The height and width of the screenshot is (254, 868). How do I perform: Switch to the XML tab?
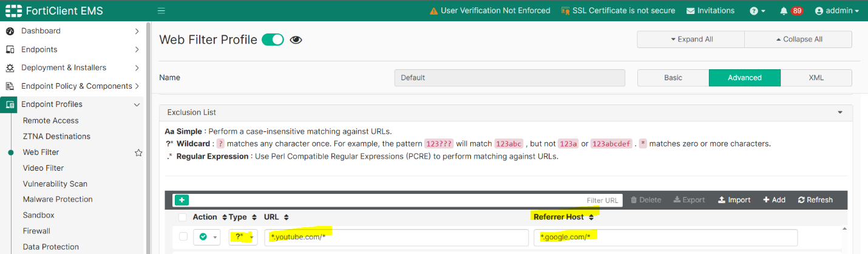coord(816,78)
